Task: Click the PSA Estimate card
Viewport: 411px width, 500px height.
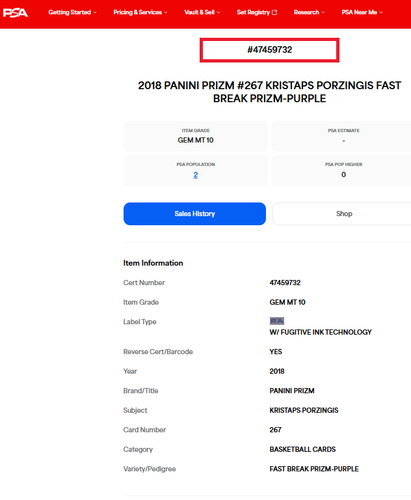Action: pyautogui.click(x=341, y=136)
